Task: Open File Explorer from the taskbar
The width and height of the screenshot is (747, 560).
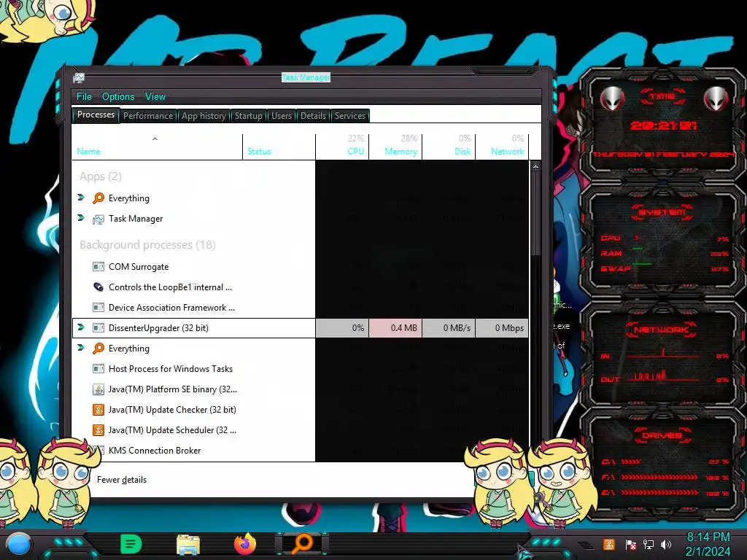Action: point(188,544)
